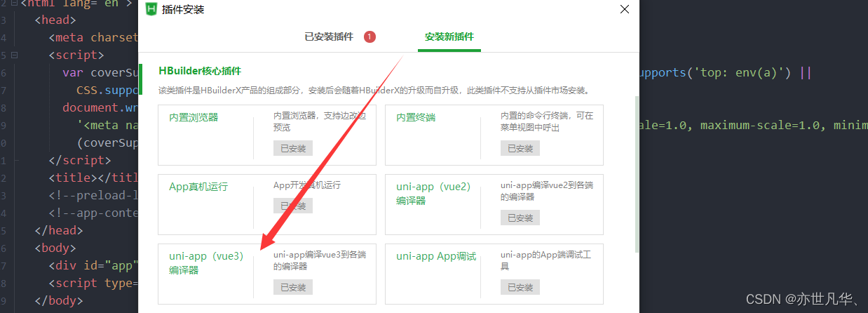Click 已安装 button under uni-app App调试
The height and width of the screenshot is (313, 868).
(520, 287)
